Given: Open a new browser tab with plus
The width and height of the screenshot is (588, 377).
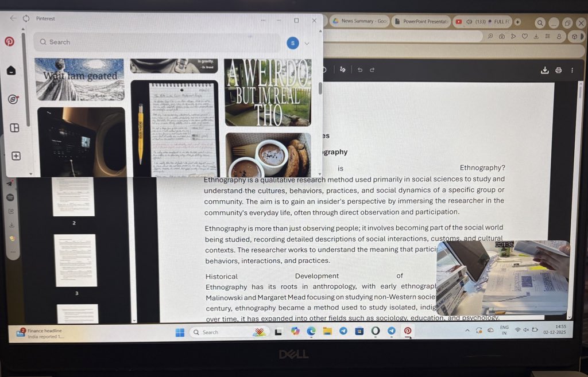Looking at the screenshot, I should pyautogui.click(x=517, y=22).
